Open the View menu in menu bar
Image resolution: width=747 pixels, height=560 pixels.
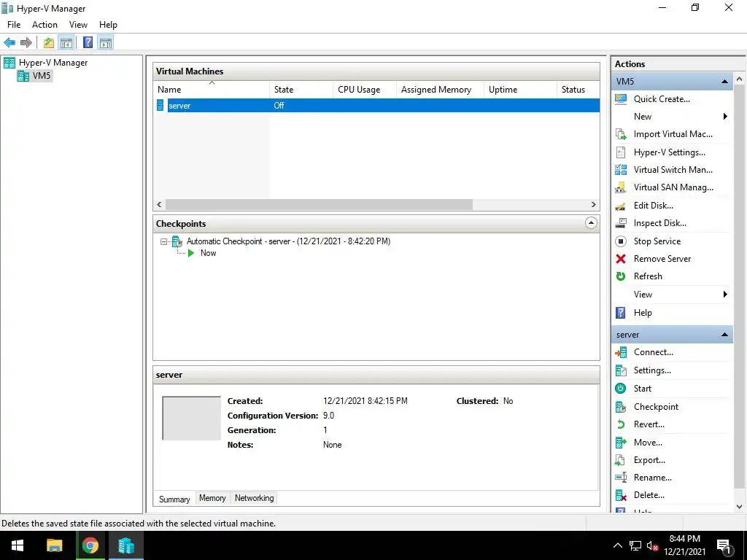pyautogui.click(x=78, y=25)
